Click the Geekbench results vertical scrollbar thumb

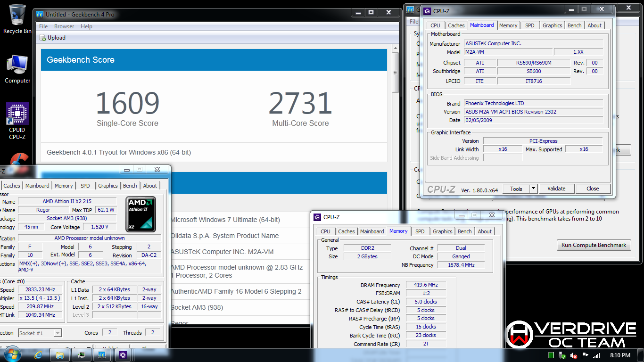(395, 73)
